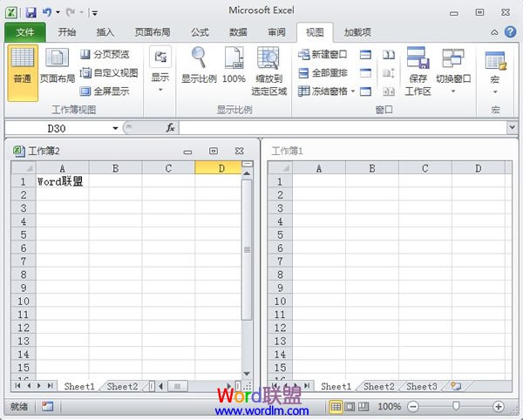Click the Redo arrow icon

tap(71, 13)
